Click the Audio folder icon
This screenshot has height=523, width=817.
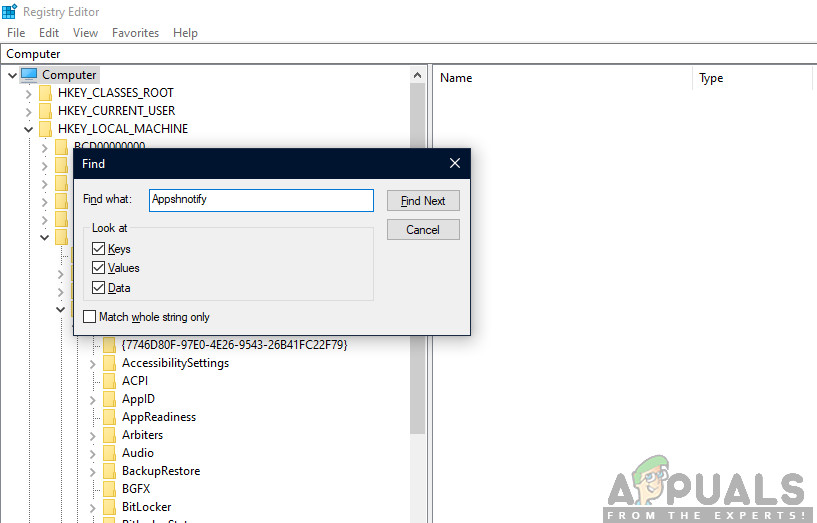click(x=109, y=453)
